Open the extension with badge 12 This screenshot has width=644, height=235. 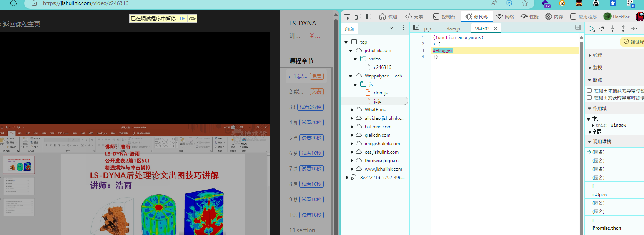click(546, 4)
